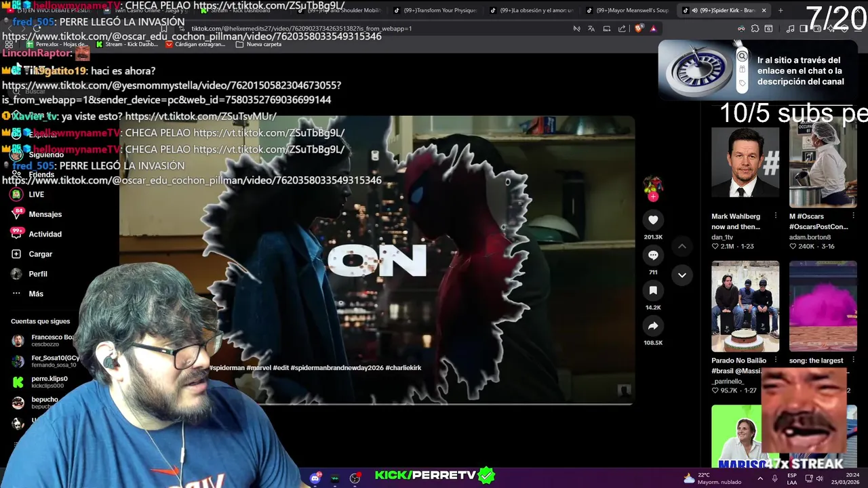Open the #edit hashtag link
Screen dimensions: 868x488
pos(280,368)
